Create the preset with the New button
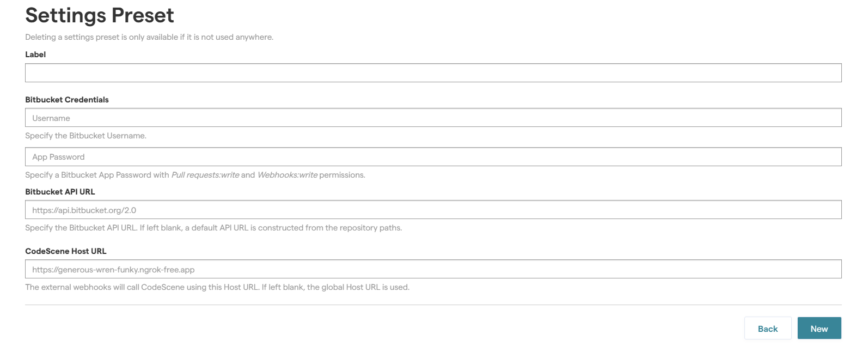 coord(820,329)
